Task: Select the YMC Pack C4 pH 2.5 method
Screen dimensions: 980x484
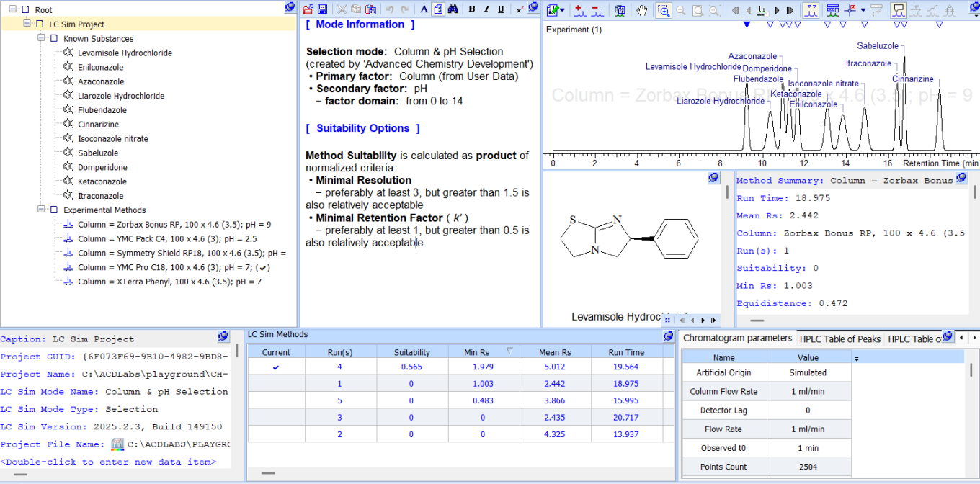Action: tap(167, 239)
